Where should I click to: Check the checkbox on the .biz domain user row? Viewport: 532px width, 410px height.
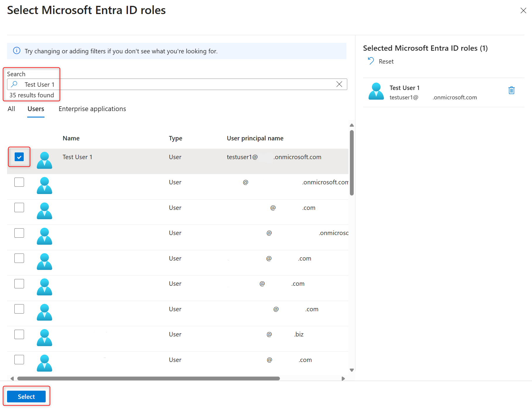[x=19, y=334]
